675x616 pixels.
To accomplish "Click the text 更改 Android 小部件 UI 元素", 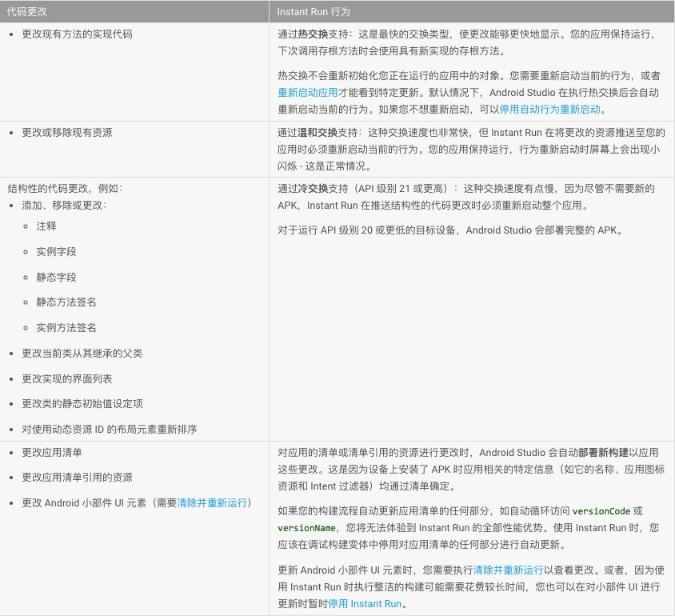I will 85,502.
